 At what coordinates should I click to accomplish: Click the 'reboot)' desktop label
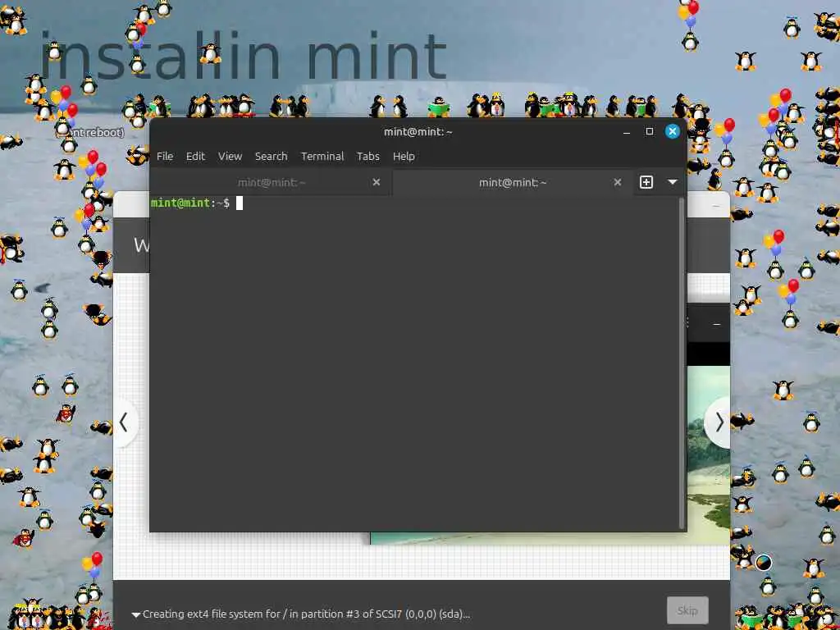(104, 132)
